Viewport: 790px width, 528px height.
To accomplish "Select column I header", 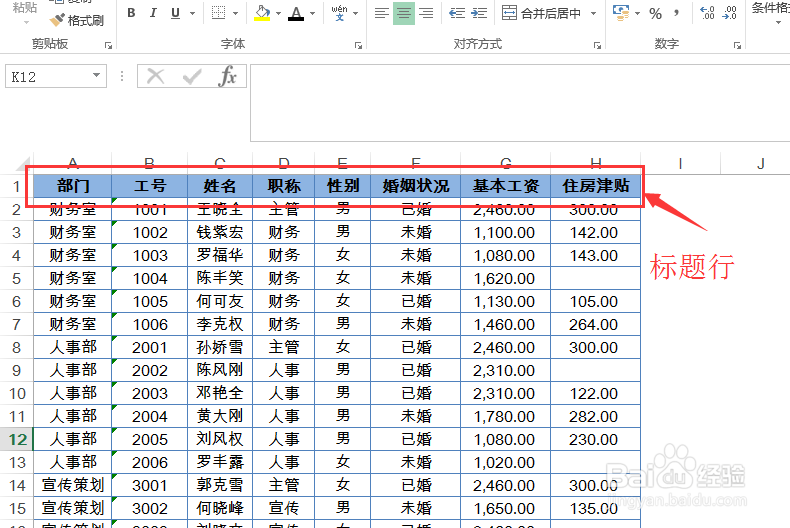I will coord(680,163).
